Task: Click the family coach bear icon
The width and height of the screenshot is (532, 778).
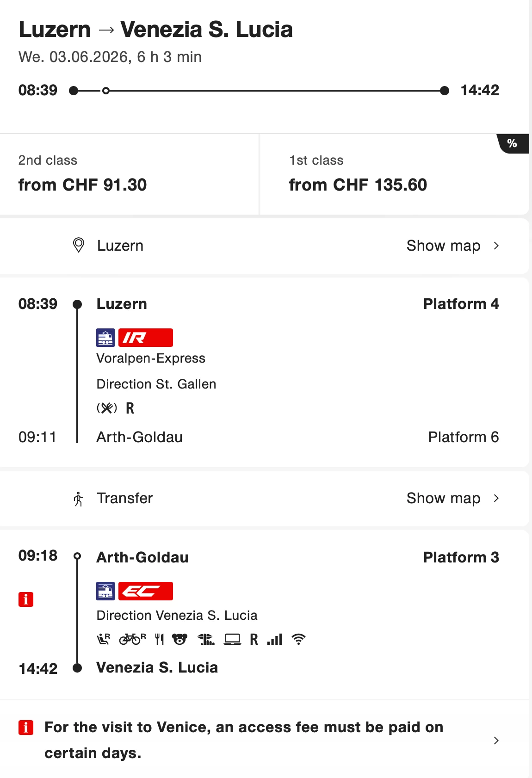Action: 179,639
